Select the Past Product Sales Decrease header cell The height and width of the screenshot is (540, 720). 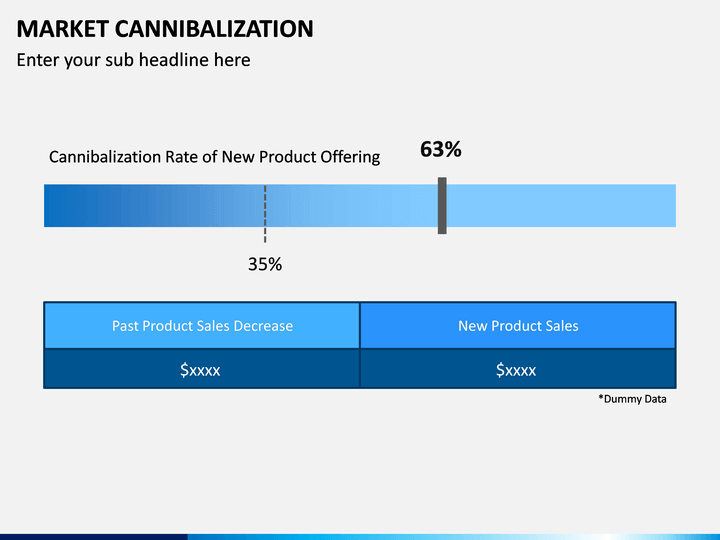(x=202, y=326)
